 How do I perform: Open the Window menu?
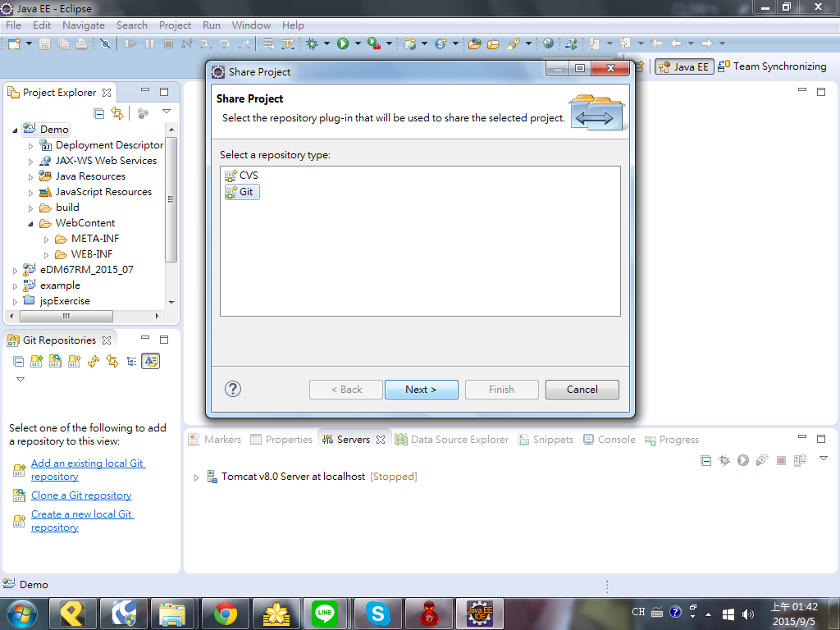(251, 25)
